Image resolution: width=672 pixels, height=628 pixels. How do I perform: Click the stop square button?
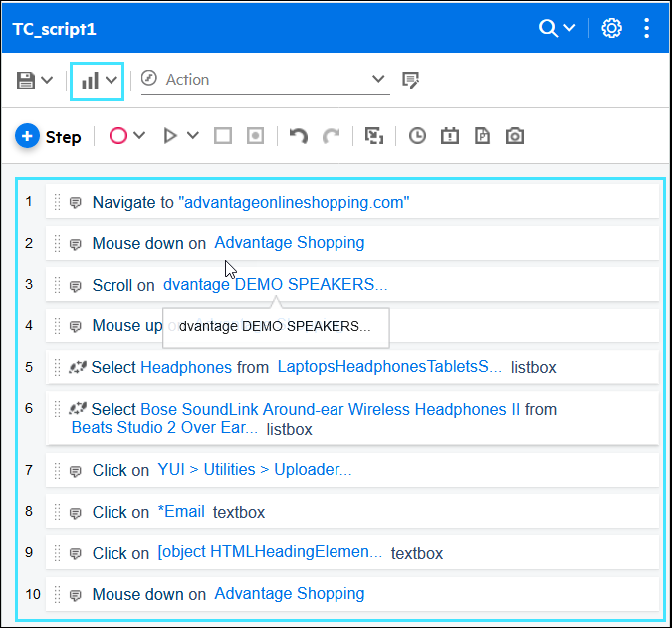pos(223,136)
